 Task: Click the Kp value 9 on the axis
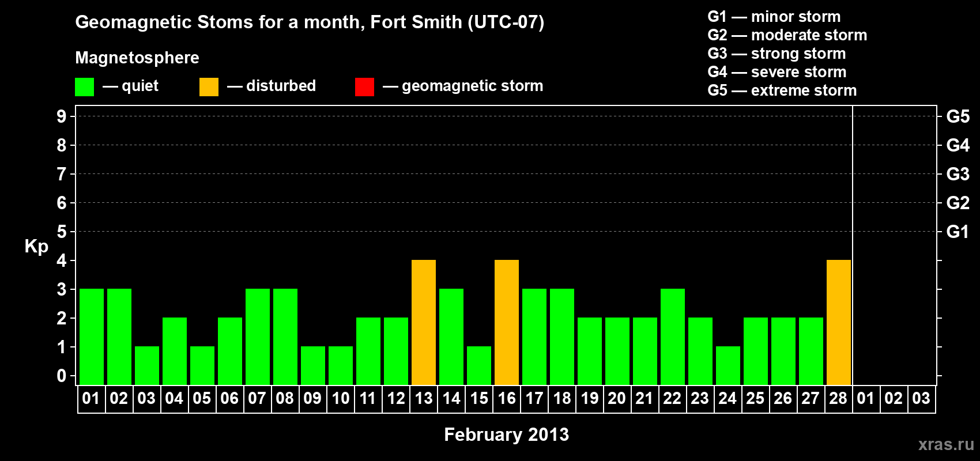62,116
